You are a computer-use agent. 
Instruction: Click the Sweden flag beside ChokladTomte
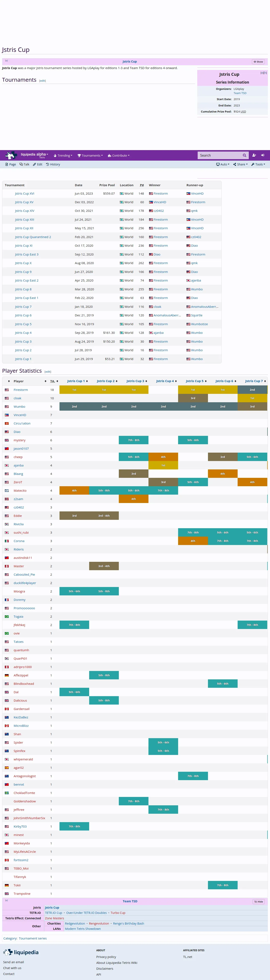tap(7, 793)
